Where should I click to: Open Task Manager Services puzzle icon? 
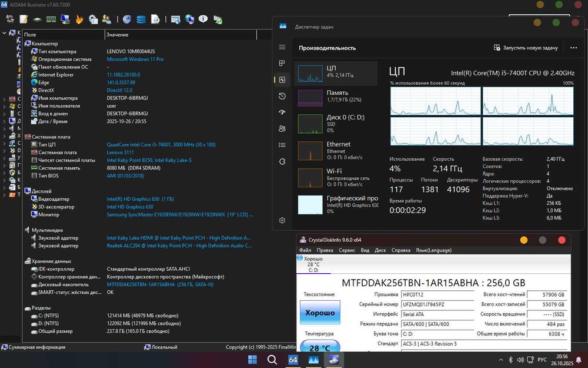282,161
